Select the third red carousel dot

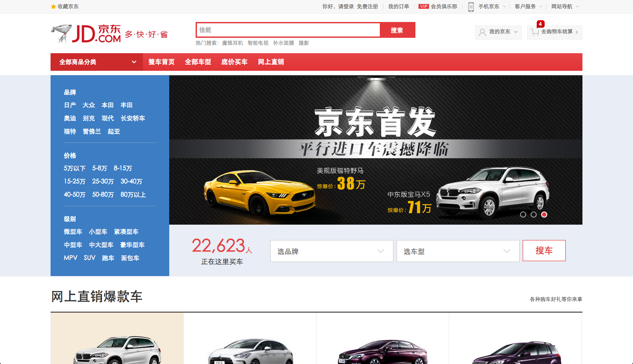point(544,215)
